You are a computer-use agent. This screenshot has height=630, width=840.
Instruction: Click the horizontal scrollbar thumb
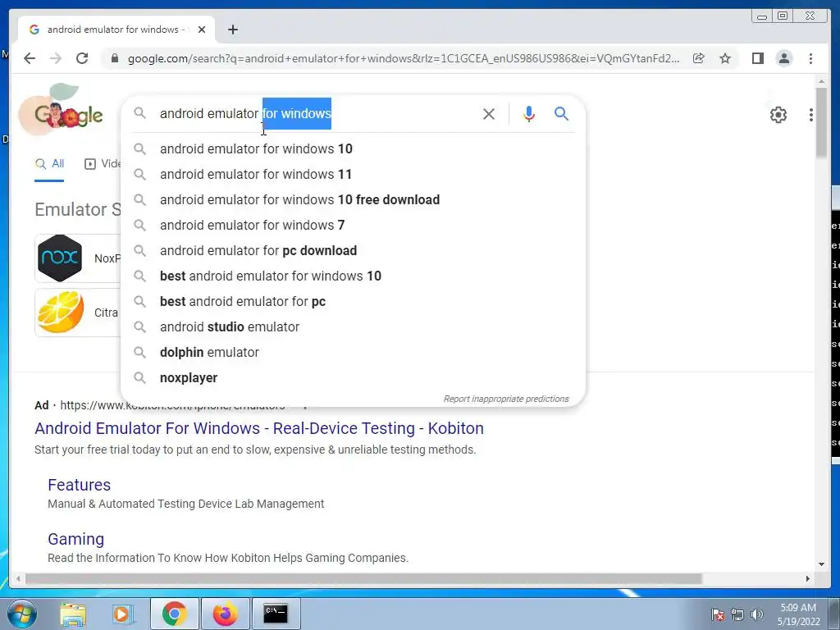click(x=363, y=578)
